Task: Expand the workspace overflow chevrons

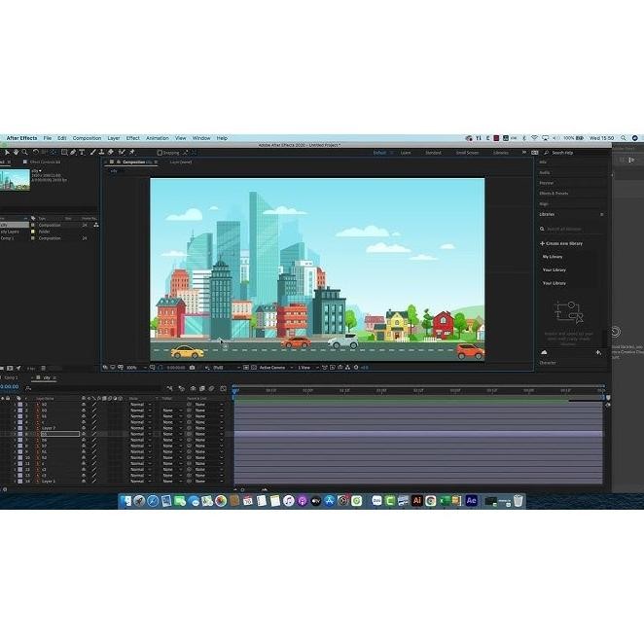Action: tap(524, 153)
